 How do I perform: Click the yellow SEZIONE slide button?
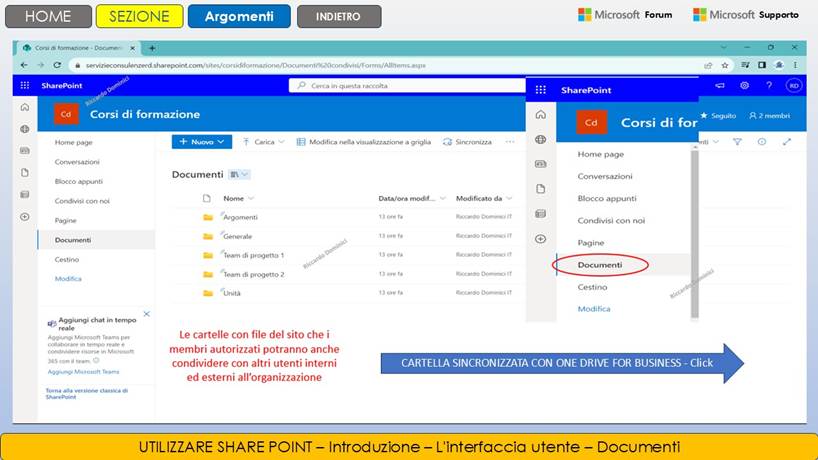[139, 16]
